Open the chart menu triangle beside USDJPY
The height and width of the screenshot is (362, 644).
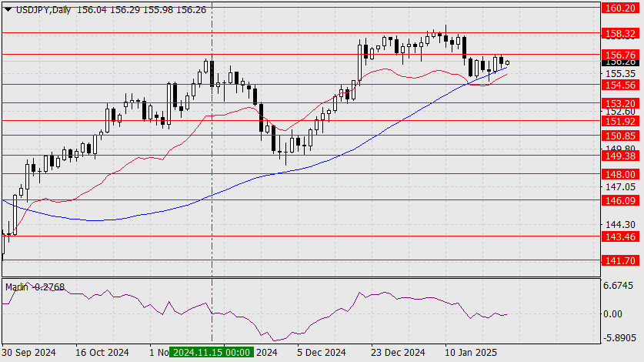(x=8, y=10)
